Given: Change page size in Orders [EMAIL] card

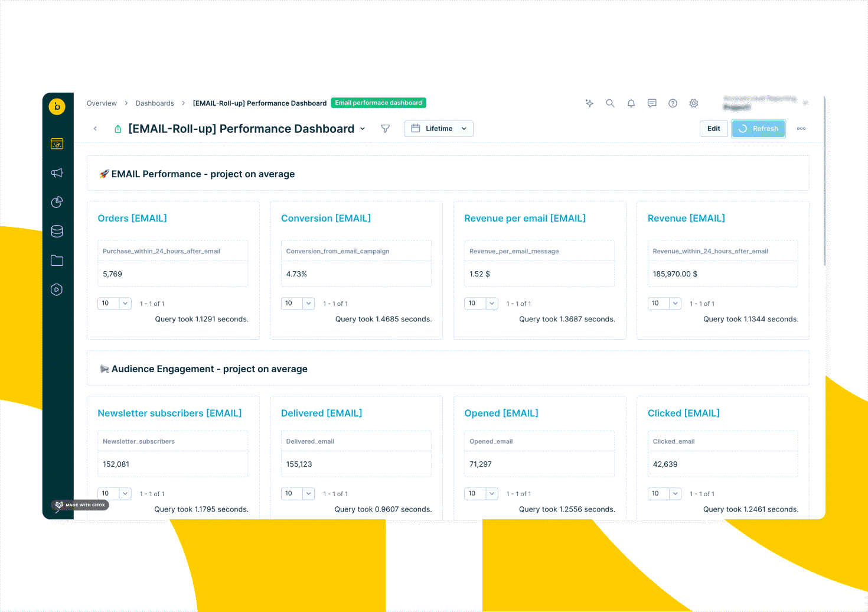Looking at the screenshot, I should [115, 304].
